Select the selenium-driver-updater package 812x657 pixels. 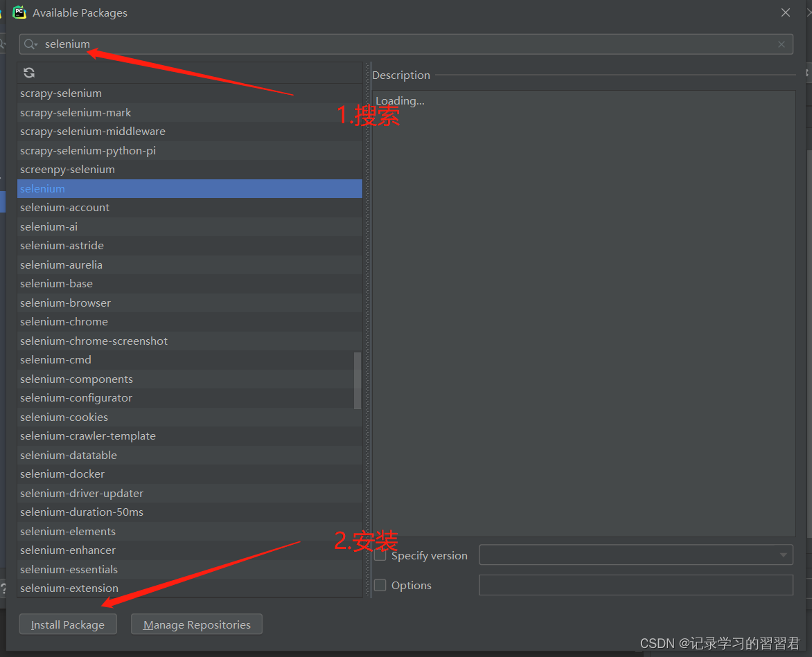click(190, 493)
